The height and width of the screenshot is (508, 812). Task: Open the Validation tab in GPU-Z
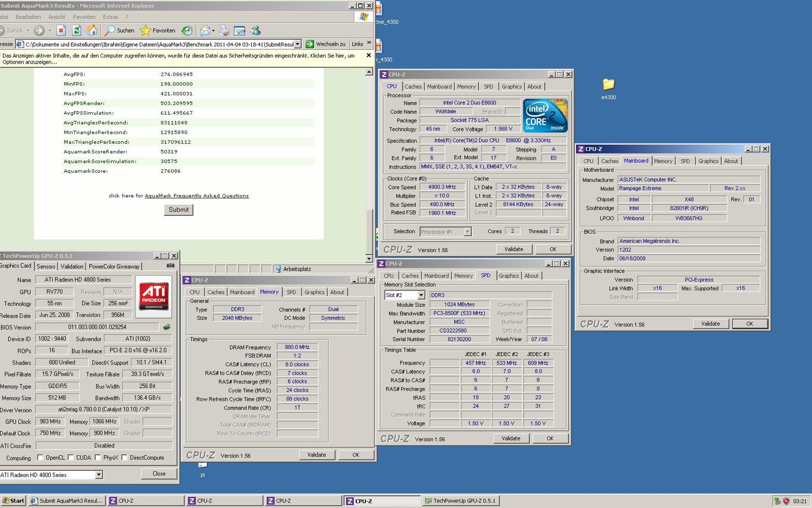tap(72, 266)
